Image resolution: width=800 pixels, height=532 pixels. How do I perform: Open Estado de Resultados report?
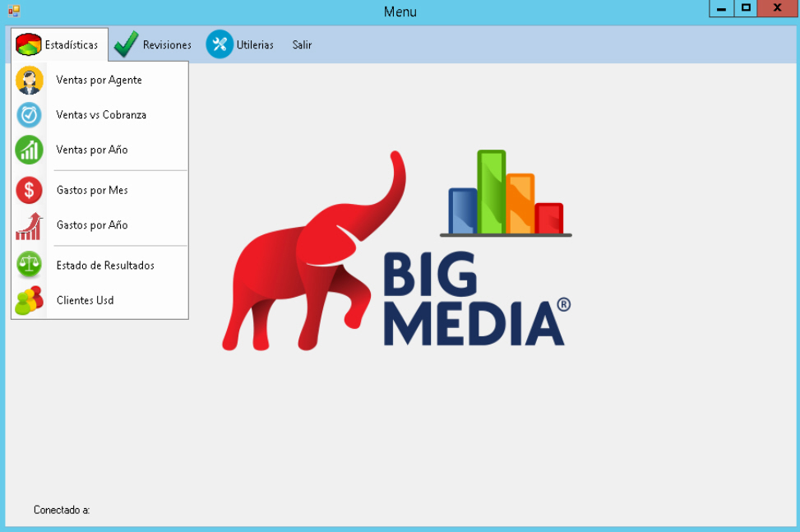coord(105,266)
